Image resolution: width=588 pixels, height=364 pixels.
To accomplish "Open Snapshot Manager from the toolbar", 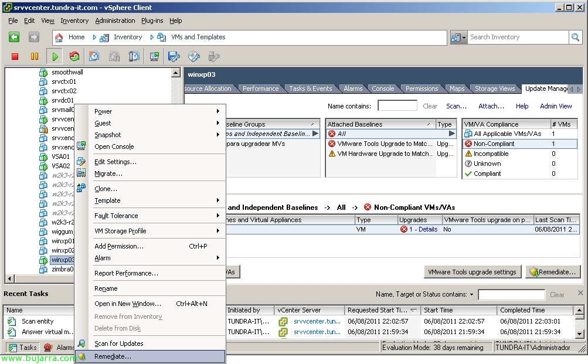I will (x=134, y=56).
